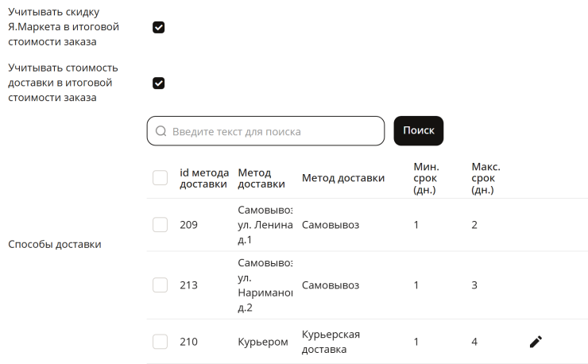Click the Самовывоз method cell in row 213
588x364 pixels.
pyautogui.click(x=331, y=285)
